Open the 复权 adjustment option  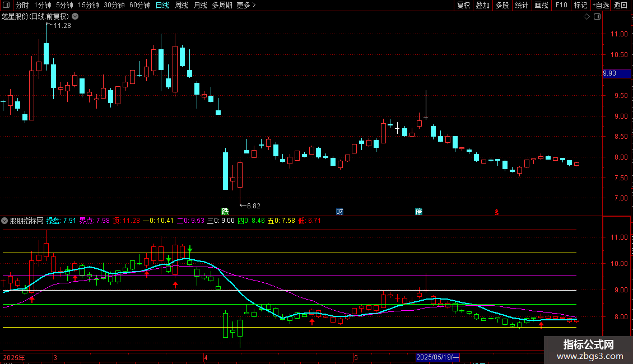tap(463, 5)
